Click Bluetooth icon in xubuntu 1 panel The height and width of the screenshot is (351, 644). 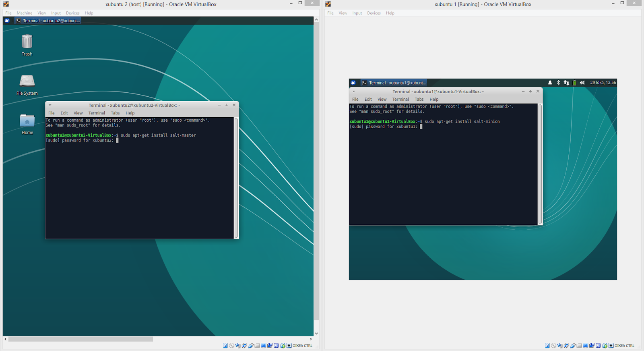(558, 83)
